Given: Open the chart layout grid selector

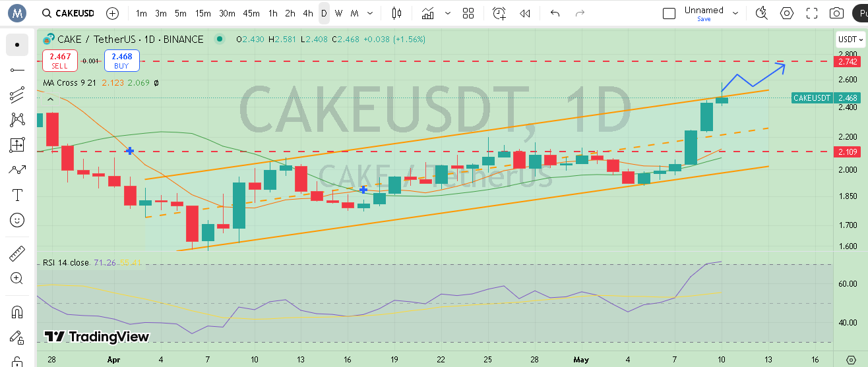Looking at the screenshot, I should (x=468, y=13).
